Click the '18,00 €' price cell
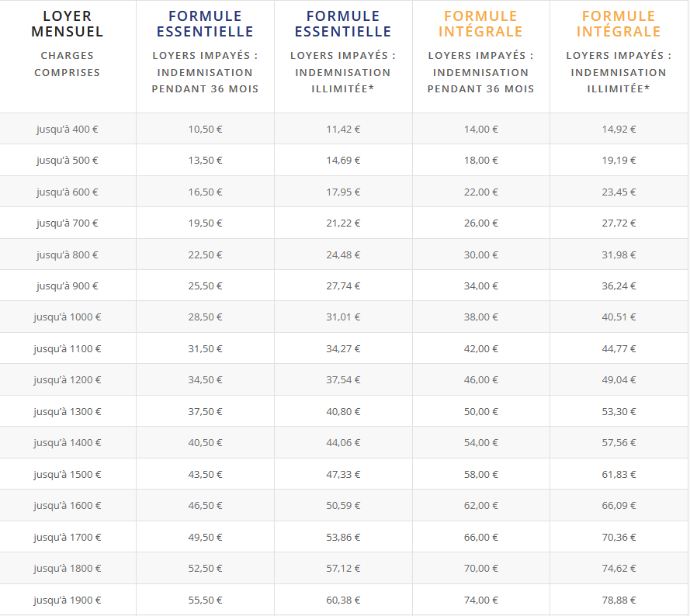The image size is (690, 616). [480, 161]
